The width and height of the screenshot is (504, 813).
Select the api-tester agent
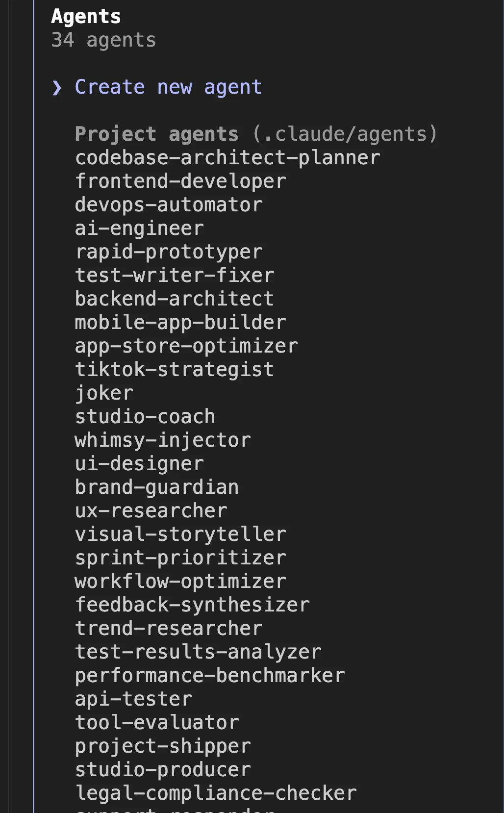coord(133,699)
